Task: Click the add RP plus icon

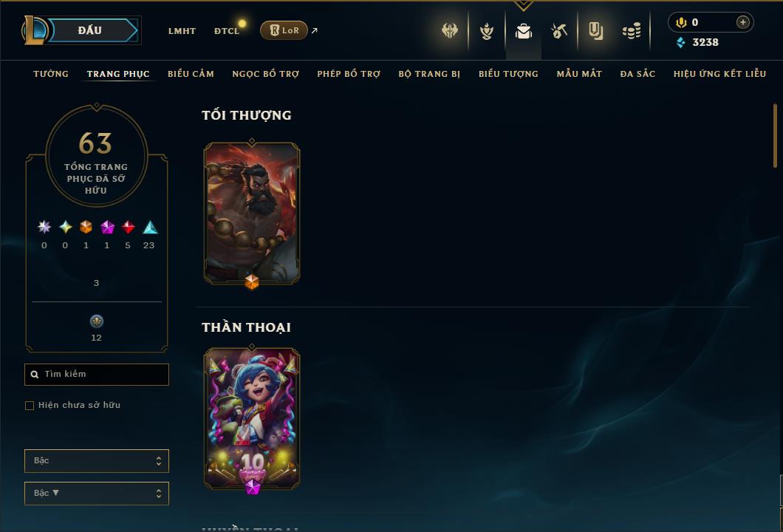Action: point(743,22)
